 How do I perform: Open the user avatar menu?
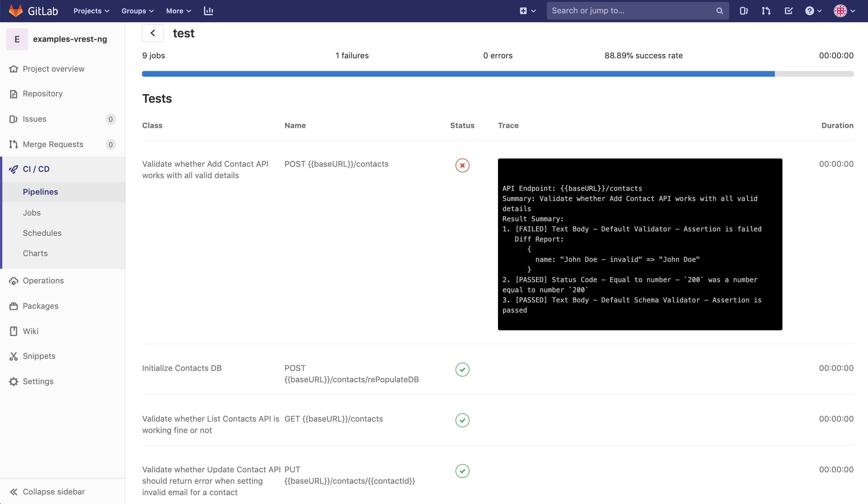[x=844, y=11]
